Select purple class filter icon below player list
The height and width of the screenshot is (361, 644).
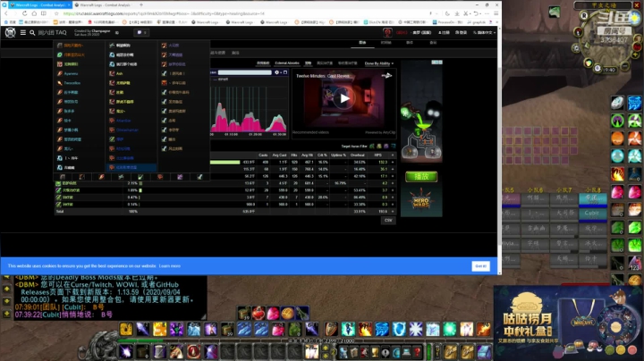pos(180,177)
